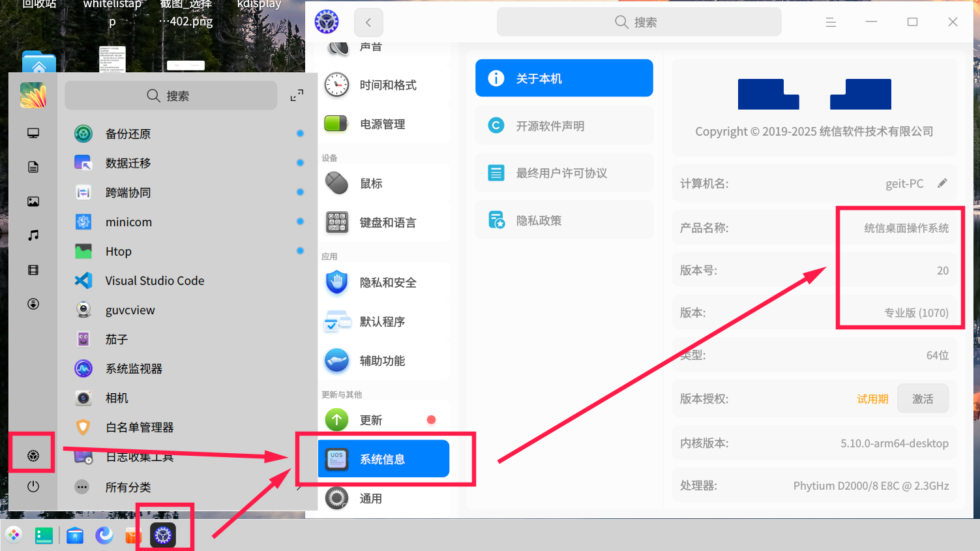Image resolution: width=980 pixels, height=551 pixels.
Task: Open 辅助功能 settings
Action: [337, 361]
